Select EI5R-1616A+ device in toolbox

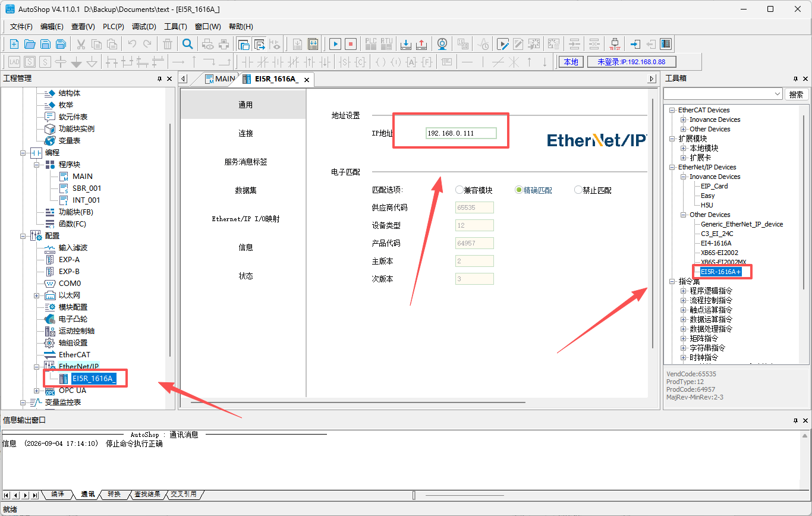720,272
